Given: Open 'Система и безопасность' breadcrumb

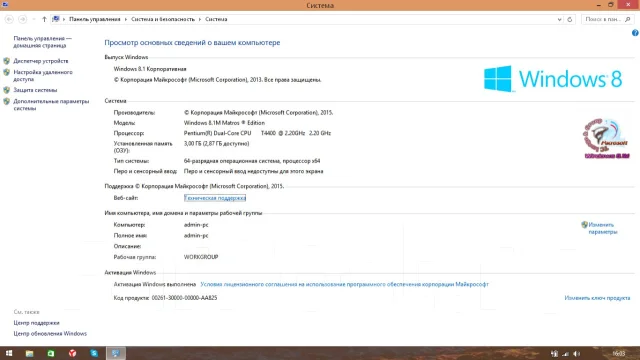Looking at the screenshot, I should tap(163, 19).
